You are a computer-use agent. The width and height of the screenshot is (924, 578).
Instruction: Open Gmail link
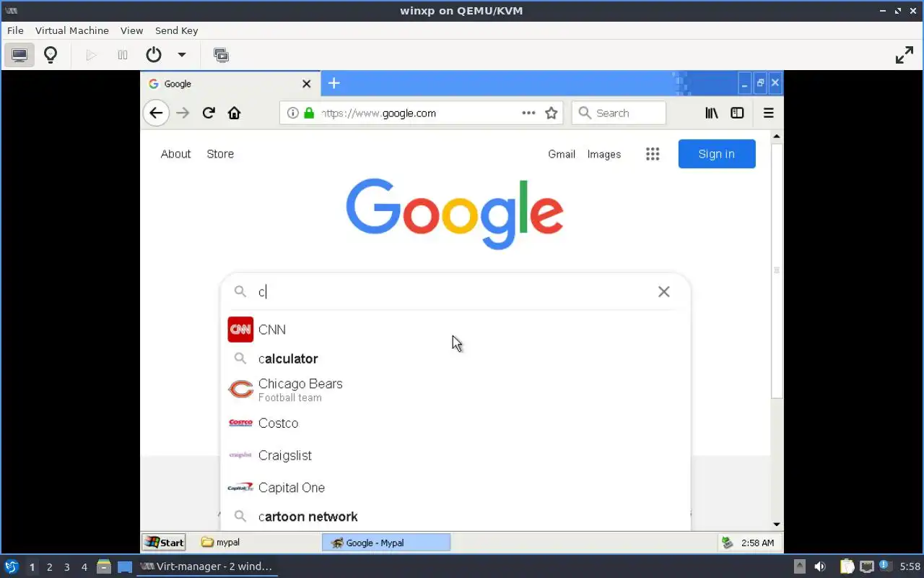point(562,154)
